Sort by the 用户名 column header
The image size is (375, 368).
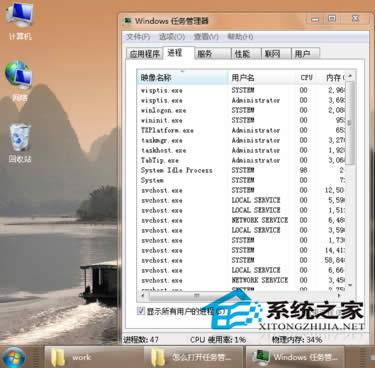pos(263,78)
